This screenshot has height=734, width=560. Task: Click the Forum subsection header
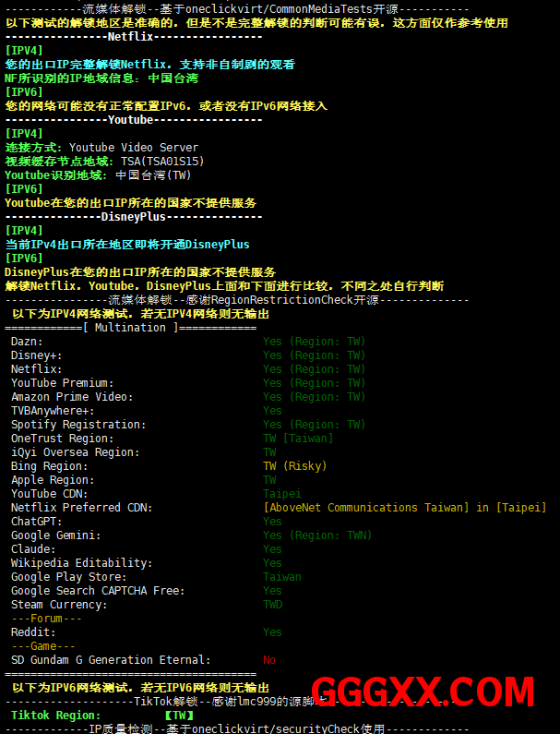tap(46, 619)
